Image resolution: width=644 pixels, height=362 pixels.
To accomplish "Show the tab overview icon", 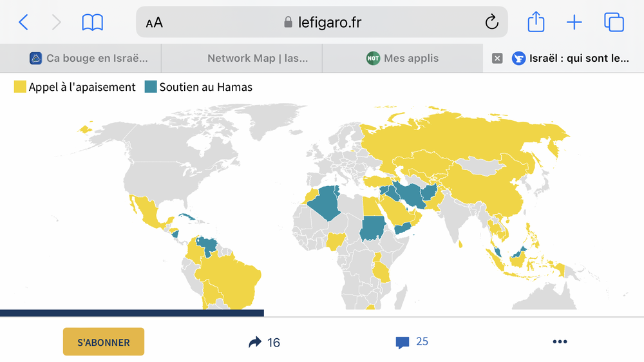I will [x=614, y=23].
